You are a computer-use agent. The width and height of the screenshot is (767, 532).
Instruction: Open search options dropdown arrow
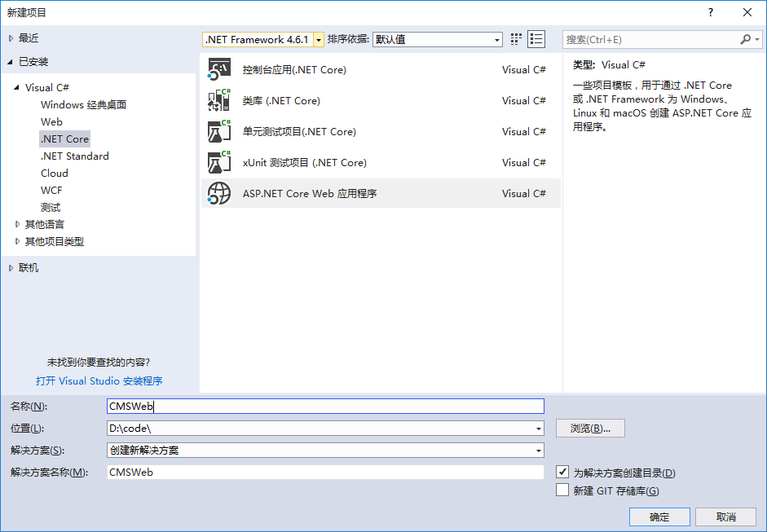click(x=757, y=39)
